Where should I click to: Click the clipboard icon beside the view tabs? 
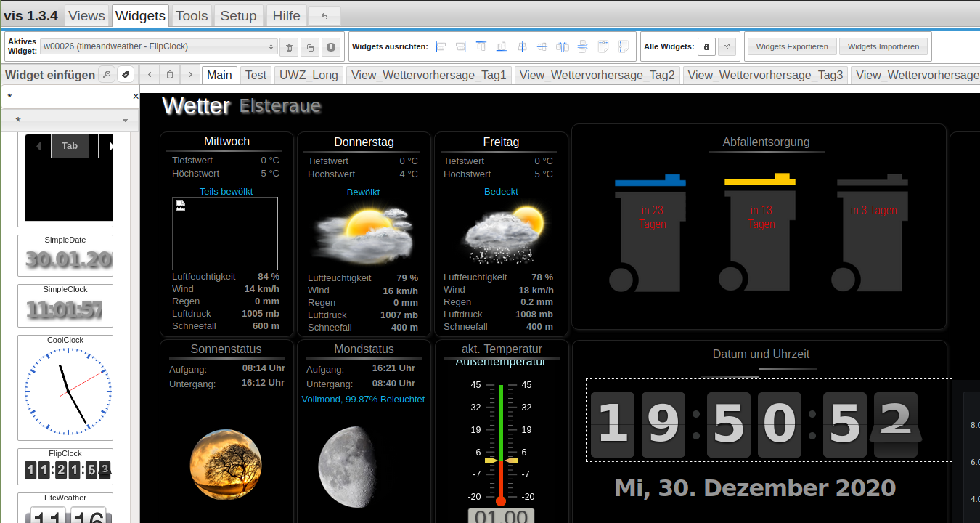(170, 75)
